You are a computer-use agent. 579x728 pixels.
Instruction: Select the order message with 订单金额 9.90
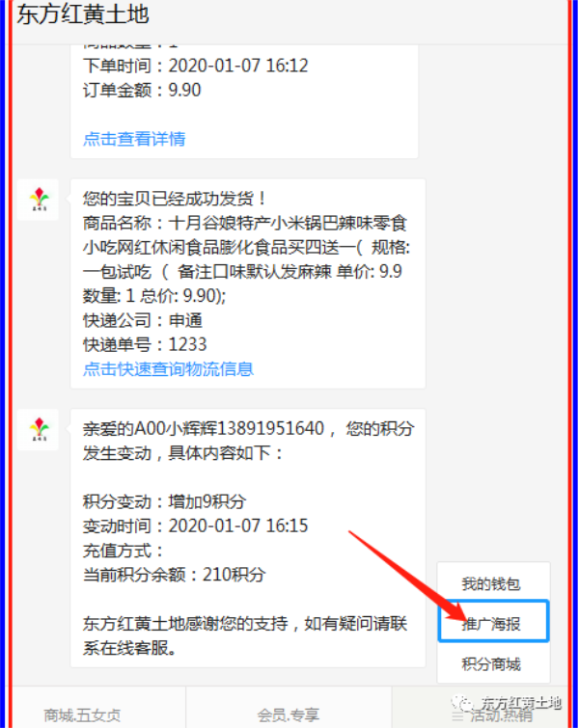pyautogui.click(x=244, y=101)
